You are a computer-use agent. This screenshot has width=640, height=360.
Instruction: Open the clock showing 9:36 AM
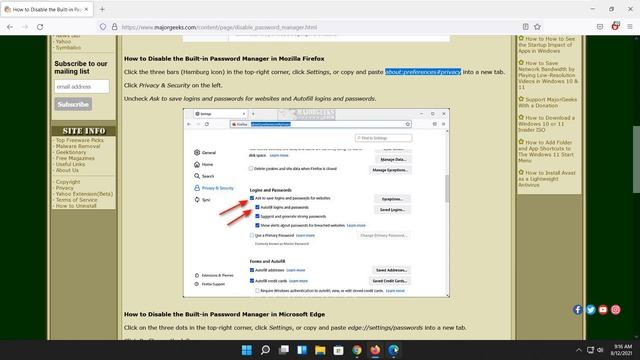[621, 350]
